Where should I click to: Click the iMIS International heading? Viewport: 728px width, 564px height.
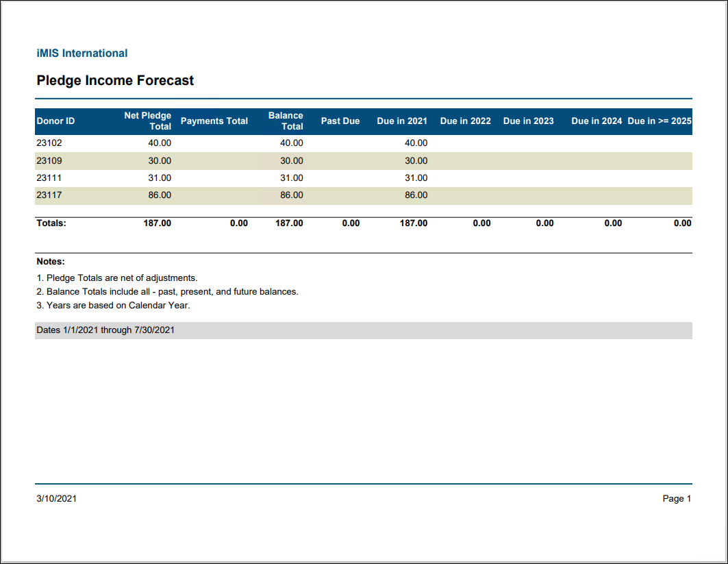pos(81,53)
